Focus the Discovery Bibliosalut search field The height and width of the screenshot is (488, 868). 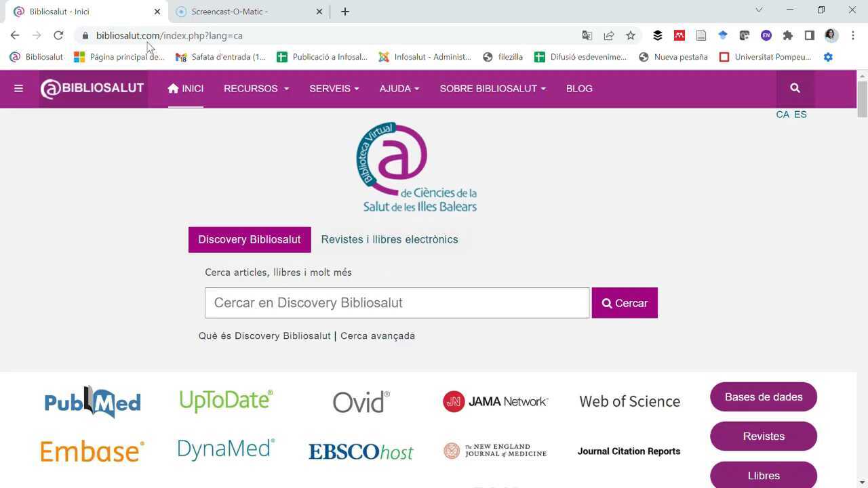pyautogui.click(x=397, y=303)
